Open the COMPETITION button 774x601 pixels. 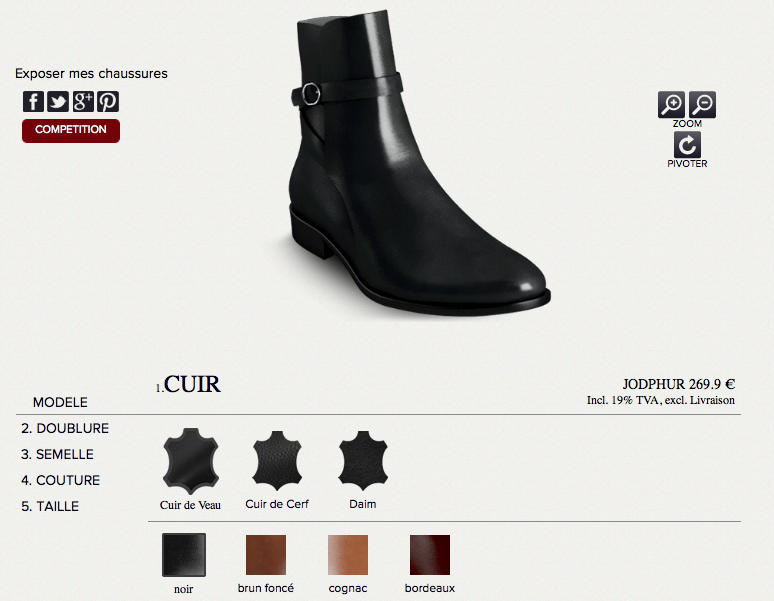(71, 131)
